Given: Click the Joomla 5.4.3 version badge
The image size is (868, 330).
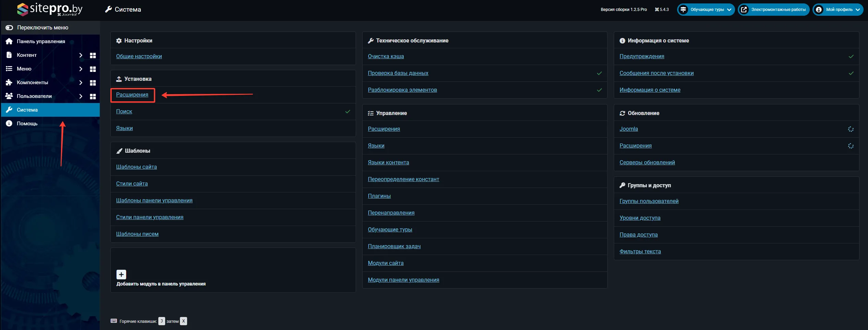Looking at the screenshot, I should click(662, 10).
